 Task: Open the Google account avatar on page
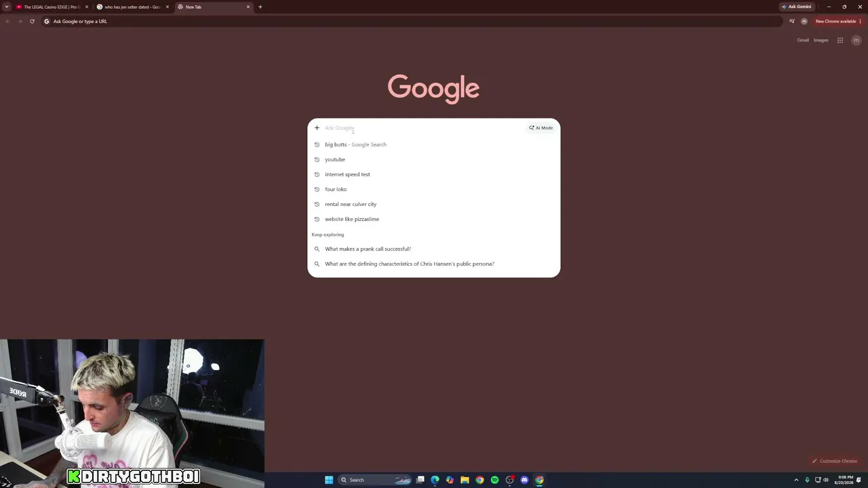pyautogui.click(x=856, y=40)
